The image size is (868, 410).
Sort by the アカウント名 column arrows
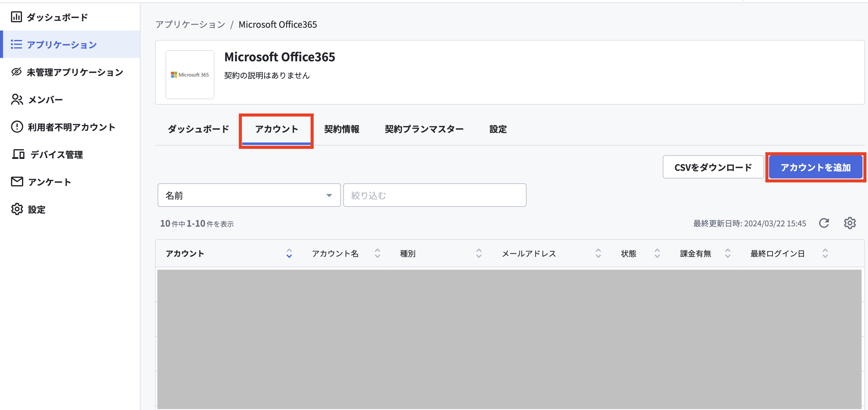click(377, 254)
